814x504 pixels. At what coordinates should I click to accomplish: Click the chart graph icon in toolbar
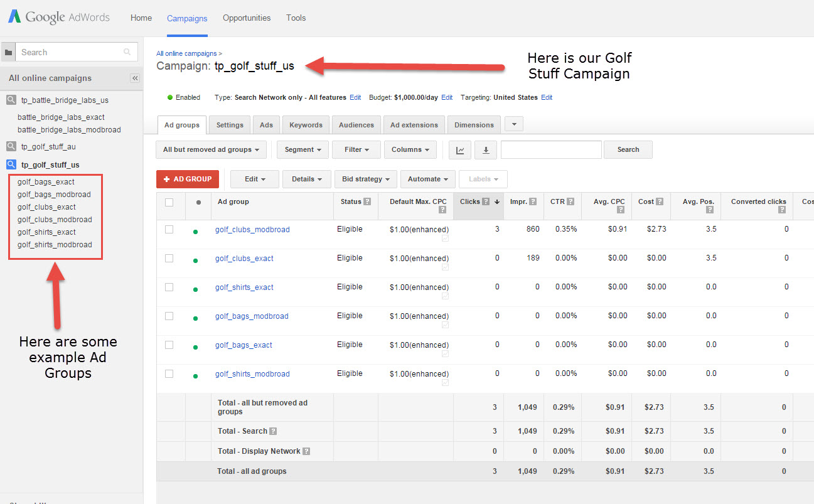pyautogui.click(x=460, y=150)
